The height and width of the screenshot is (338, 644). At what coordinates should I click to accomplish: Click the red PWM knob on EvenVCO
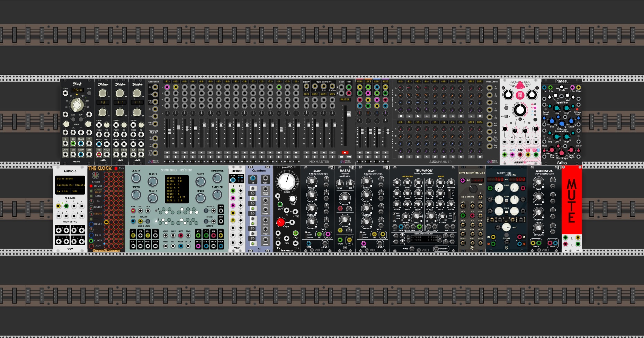(x=280, y=222)
